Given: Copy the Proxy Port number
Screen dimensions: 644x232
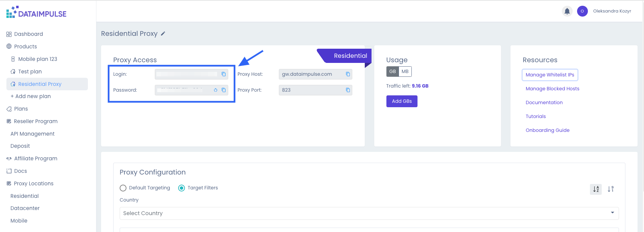Looking at the screenshot, I should tap(348, 90).
